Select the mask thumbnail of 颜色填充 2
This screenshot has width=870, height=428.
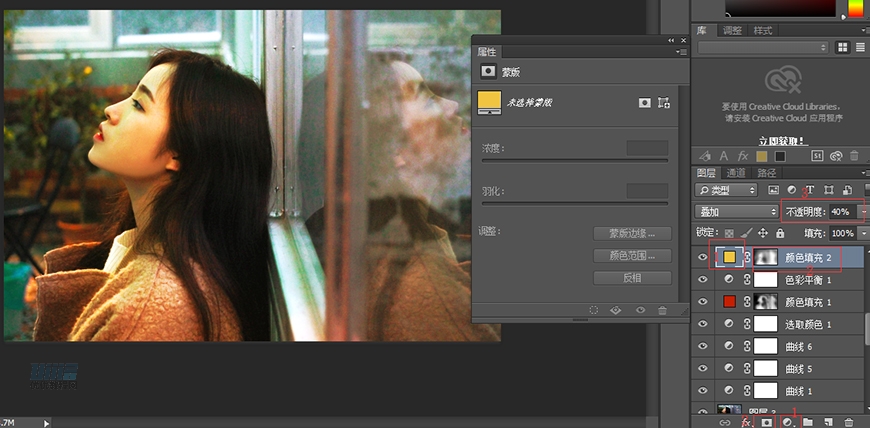(766, 257)
